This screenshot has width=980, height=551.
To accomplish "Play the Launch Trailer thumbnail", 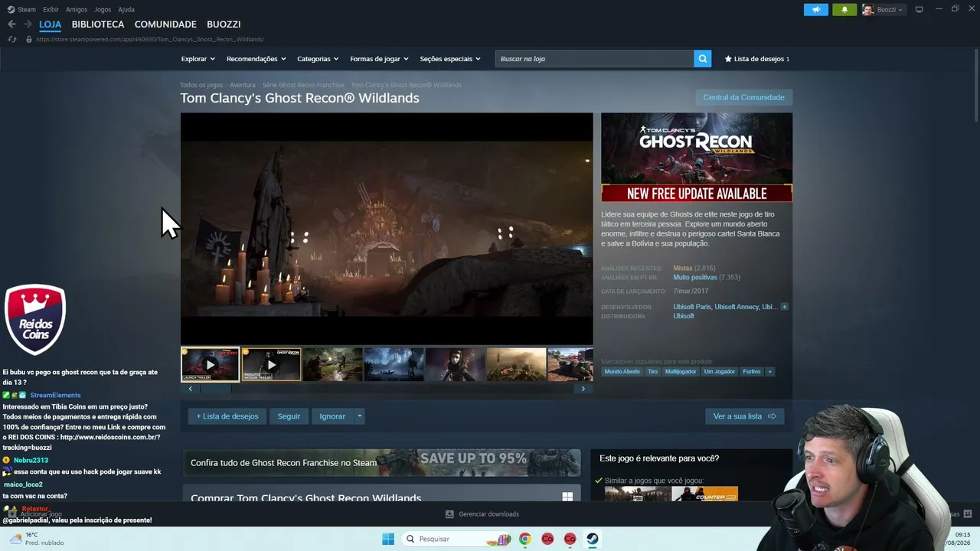I will click(x=210, y=364).
